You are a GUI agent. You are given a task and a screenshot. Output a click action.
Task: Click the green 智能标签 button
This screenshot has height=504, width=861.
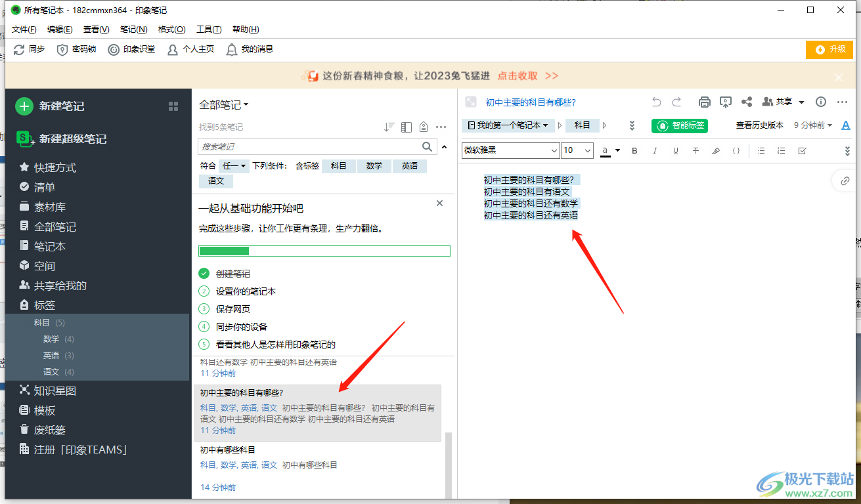pyautogui.click(x=680, y=125)
